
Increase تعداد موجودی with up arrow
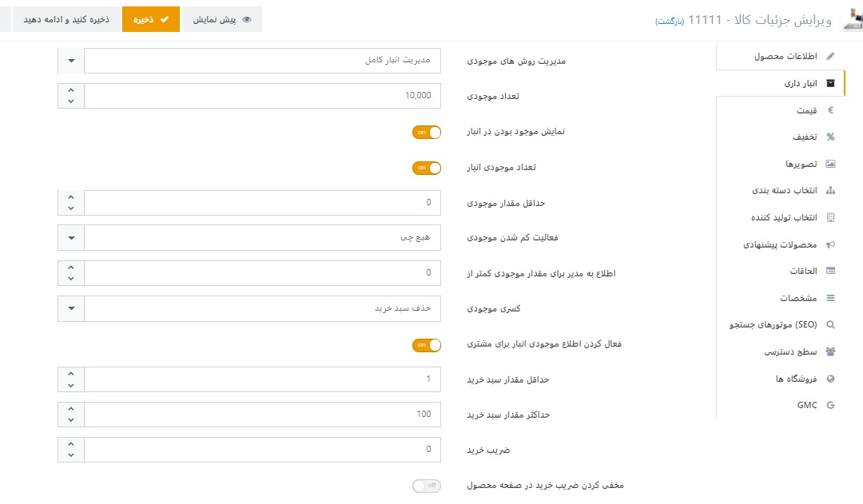click(x=70, y=89)
